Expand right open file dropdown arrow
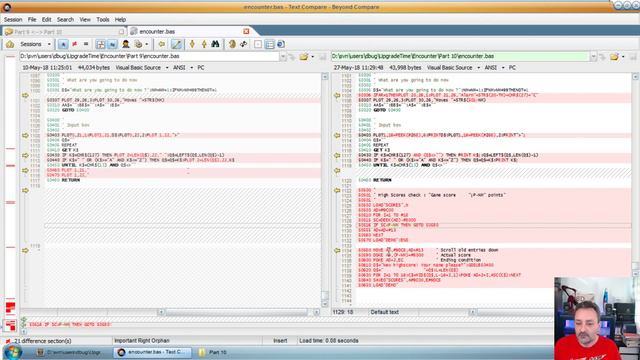The height and width of the screenshot is (360, 640). [623, 57]
